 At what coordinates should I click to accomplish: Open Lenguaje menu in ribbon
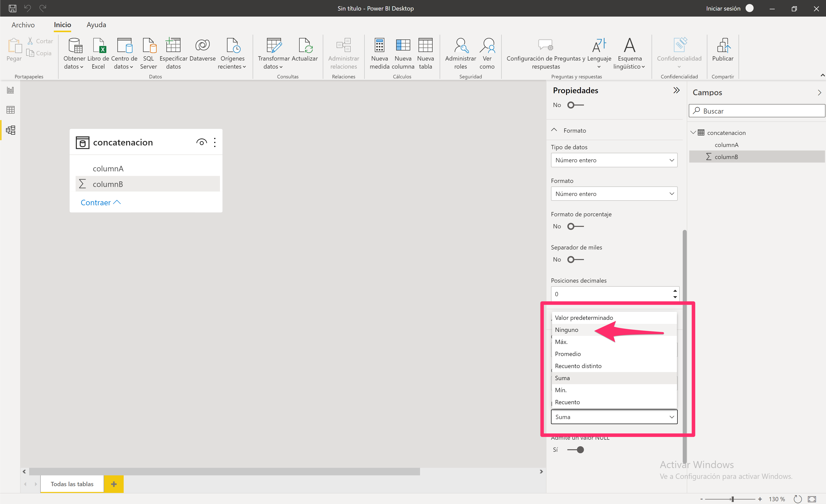click(x=599, y=53)
